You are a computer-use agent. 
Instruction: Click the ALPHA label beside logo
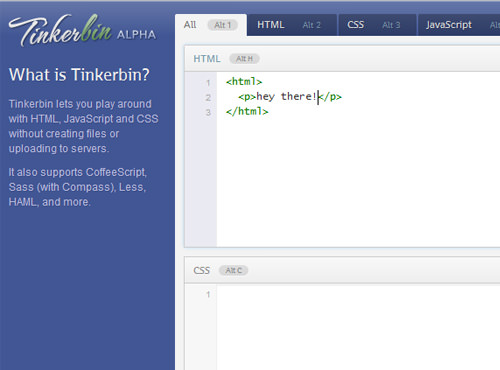[136, 35]
